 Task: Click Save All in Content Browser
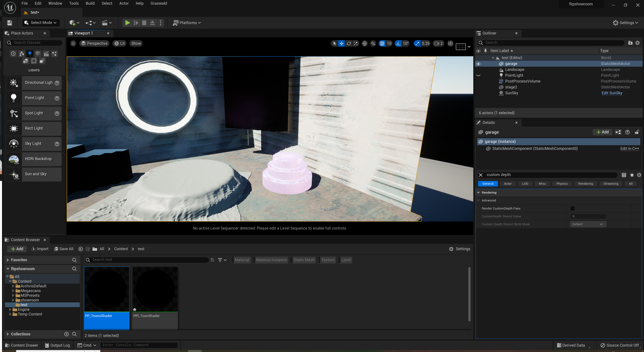tap(64, 249)
